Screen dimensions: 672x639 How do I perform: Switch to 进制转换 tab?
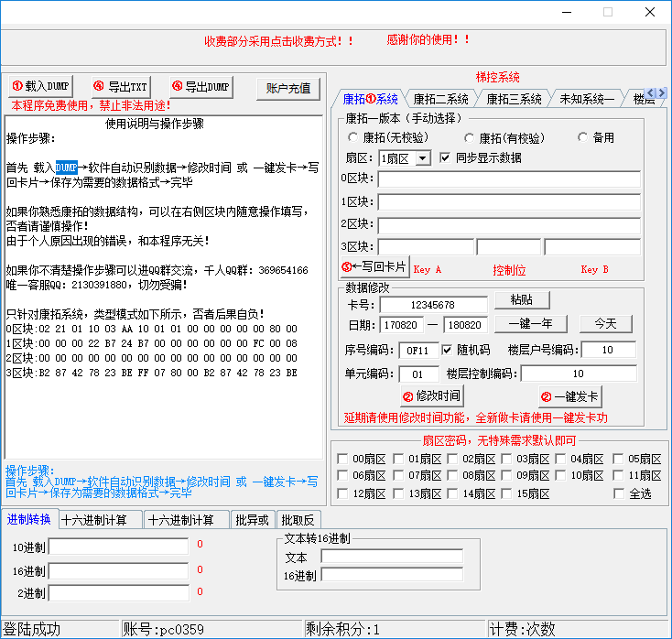pyautogui.click(x=29, y=519)
